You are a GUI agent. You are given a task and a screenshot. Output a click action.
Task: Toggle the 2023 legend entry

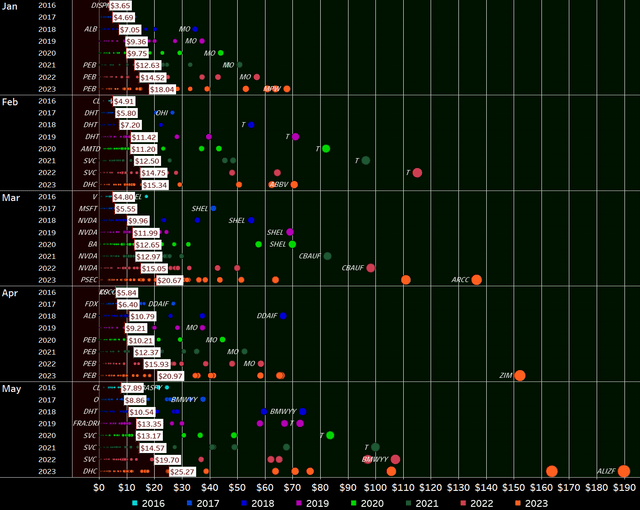[x=532, y=503]
